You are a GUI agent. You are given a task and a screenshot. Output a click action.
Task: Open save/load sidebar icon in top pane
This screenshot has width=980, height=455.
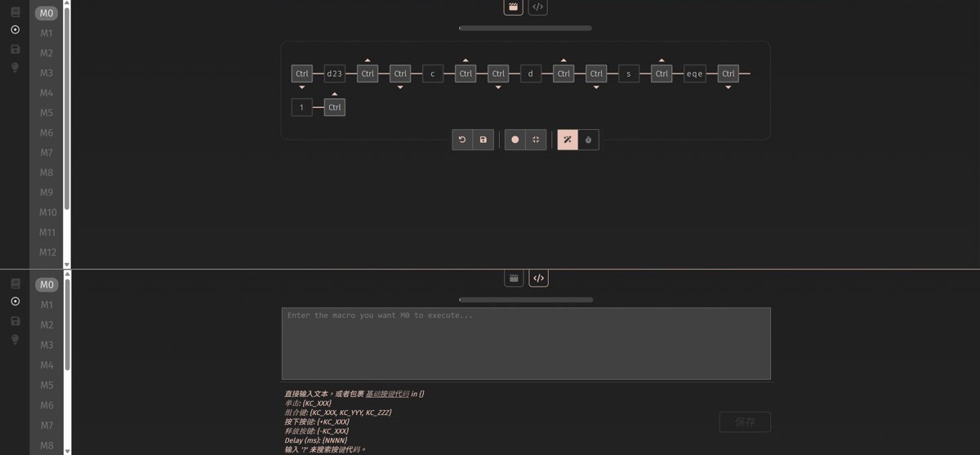point(15,49)
